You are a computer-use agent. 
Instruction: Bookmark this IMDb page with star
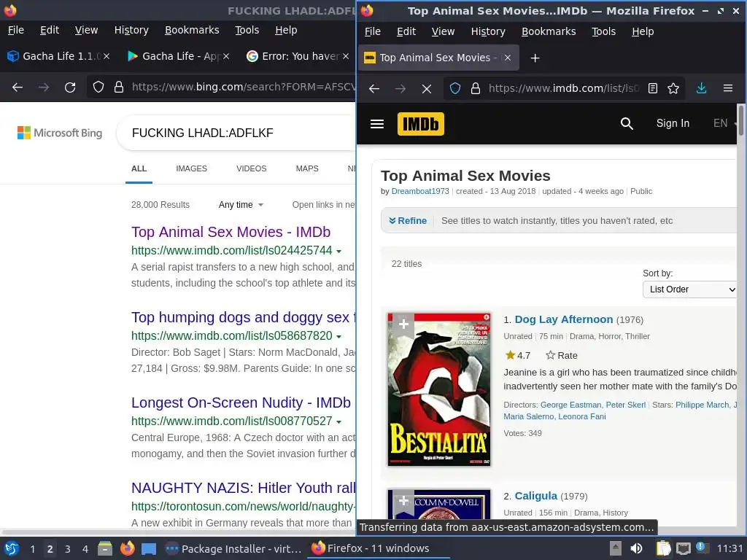[x=673, y=88]
